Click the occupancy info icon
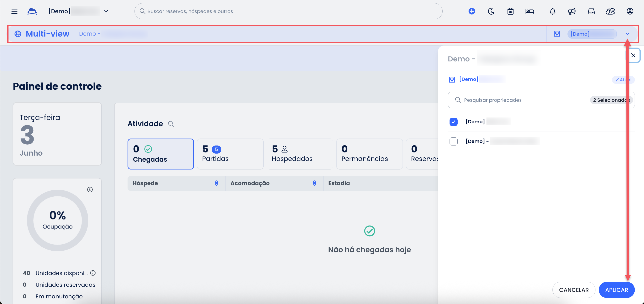The width and height of the screenshot is (644, 304). (90, 190)
